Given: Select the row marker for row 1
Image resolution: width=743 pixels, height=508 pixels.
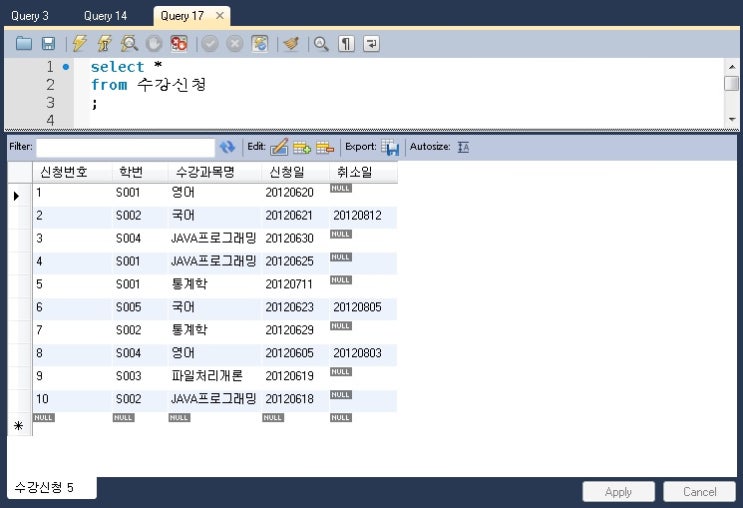Looking at the screenshot, I should 19,195.
